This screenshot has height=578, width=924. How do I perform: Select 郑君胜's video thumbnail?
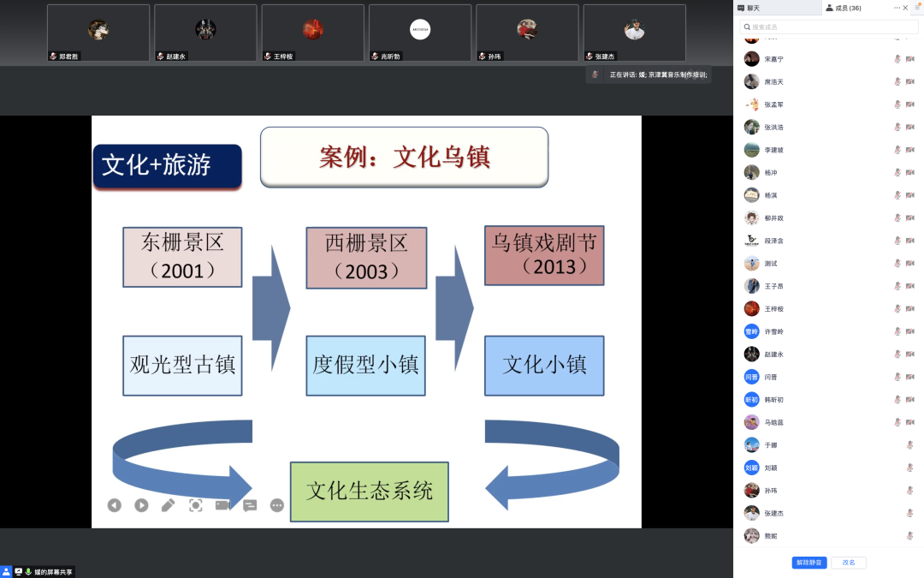(98, 33)
